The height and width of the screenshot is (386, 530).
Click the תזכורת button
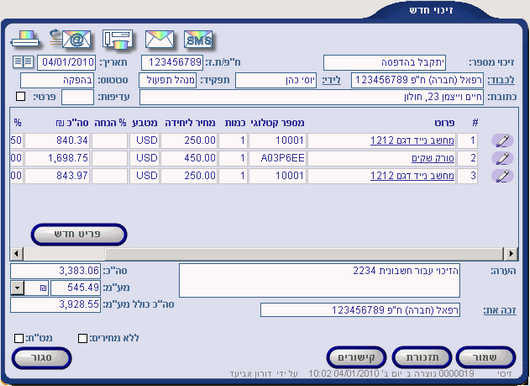pos(422,358)
